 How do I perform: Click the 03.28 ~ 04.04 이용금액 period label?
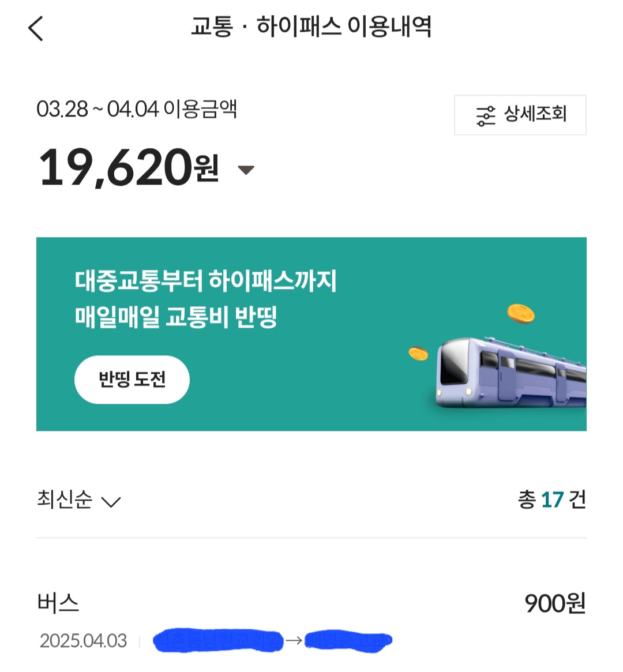(x=137, y=108)
